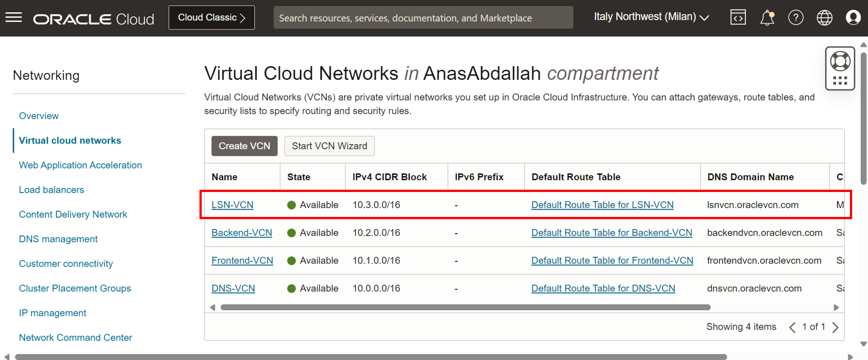Click the page vertical scrollbar
This screenshot has width=868, height=360.
(863, 118)
